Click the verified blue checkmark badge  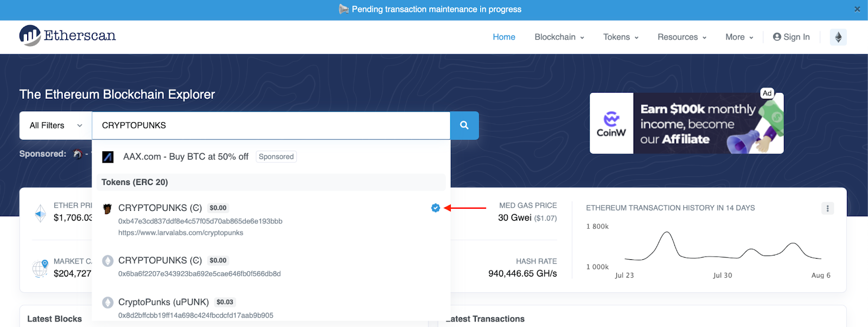pyautogui.click(x=436, y=208)
